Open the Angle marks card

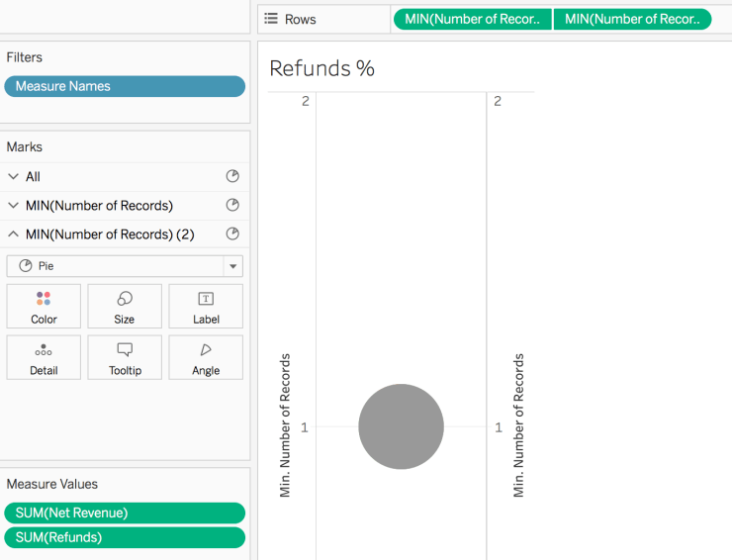click(206, 358)
